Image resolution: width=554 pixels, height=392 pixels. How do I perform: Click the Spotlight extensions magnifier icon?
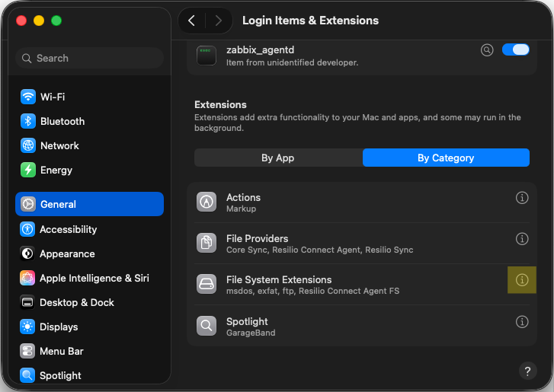point(207,326)
